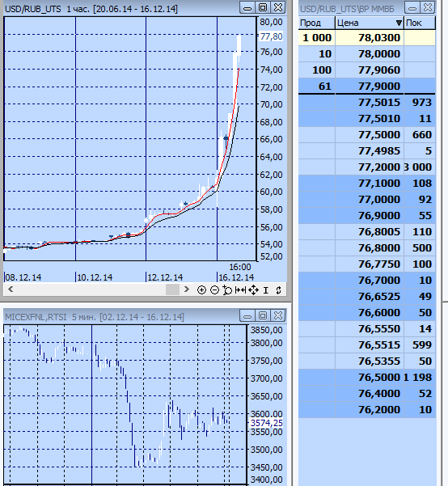Click the Цена column header
Screen dimensions: 448x486
370,23
